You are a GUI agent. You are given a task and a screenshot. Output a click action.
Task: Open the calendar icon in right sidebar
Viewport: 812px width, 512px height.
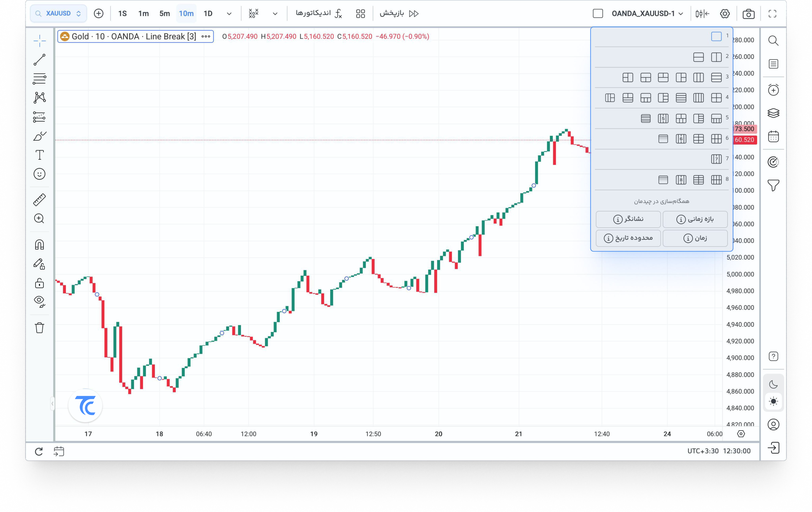click(773, 137)
